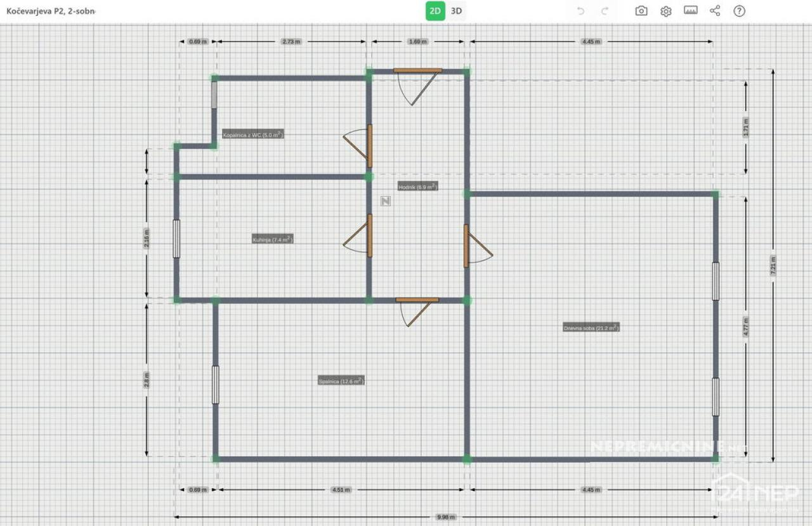Select the top entrance door of hallway
The width and height of the screenshot is (812, 526).
pyautogui.click(x=417, y=70)
